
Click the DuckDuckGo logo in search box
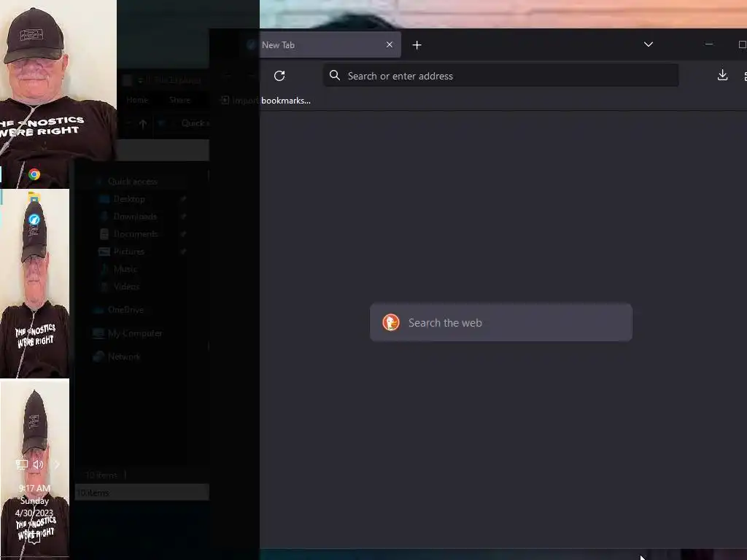[391, 322]
